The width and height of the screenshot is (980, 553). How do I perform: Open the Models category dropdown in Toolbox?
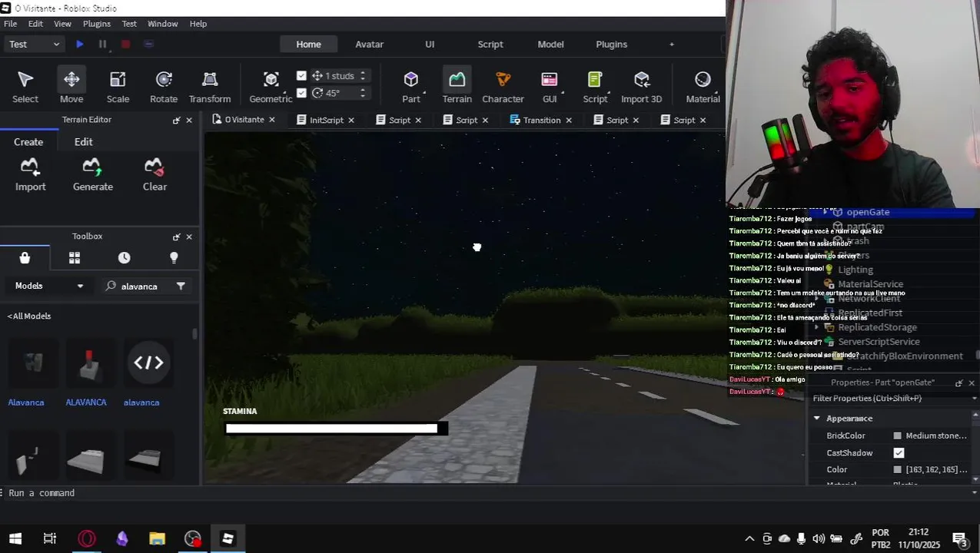[49, 286]
